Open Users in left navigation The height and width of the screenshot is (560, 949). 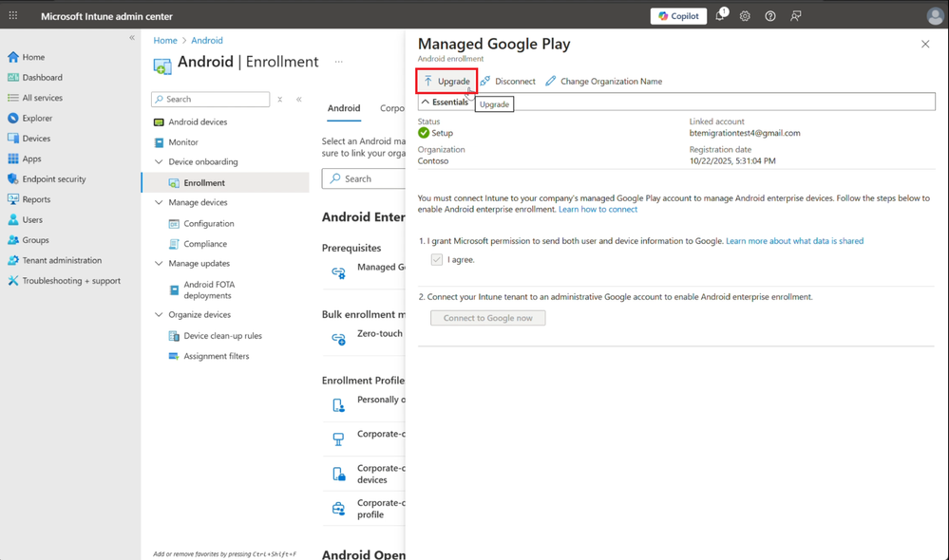coord(26,219)
